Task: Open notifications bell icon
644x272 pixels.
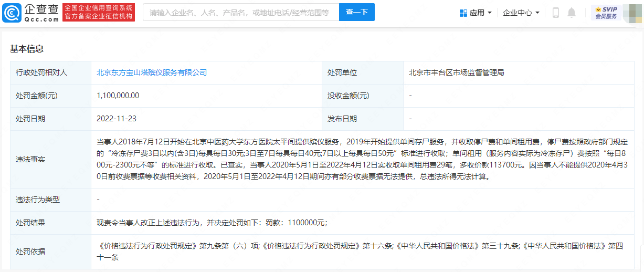Action: point(572,13)
